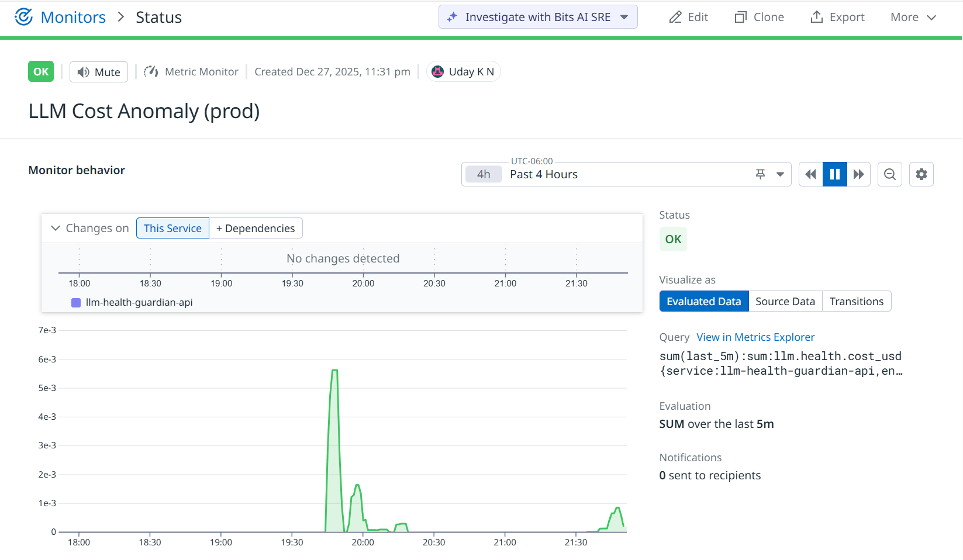This screenshot has width=963, height=560.
Task: Clone this monitor
Action: [x=759, y=17]
